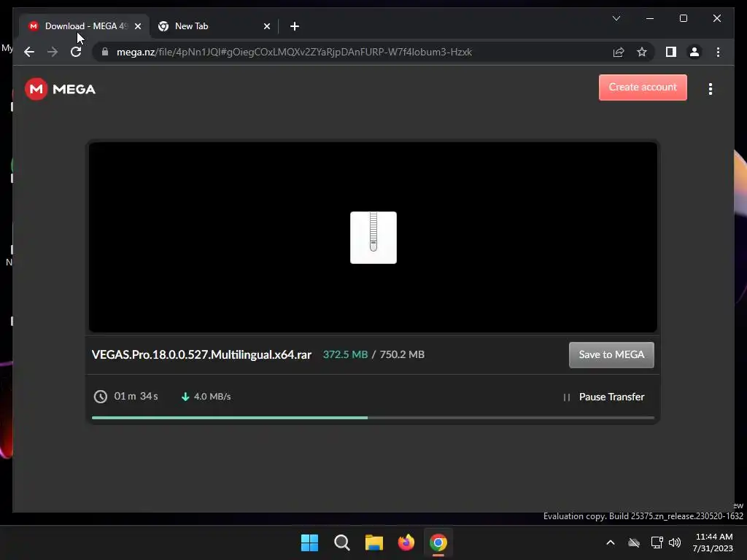Image resolution: width=747 pixels, height=560 pixels.
Task: Bookmark this tab with star icon
Action: coord(642,52)
